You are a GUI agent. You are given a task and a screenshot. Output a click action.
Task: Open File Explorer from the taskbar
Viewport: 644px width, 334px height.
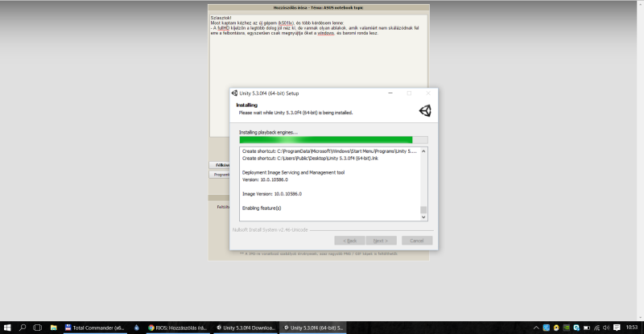pos(53,328)
